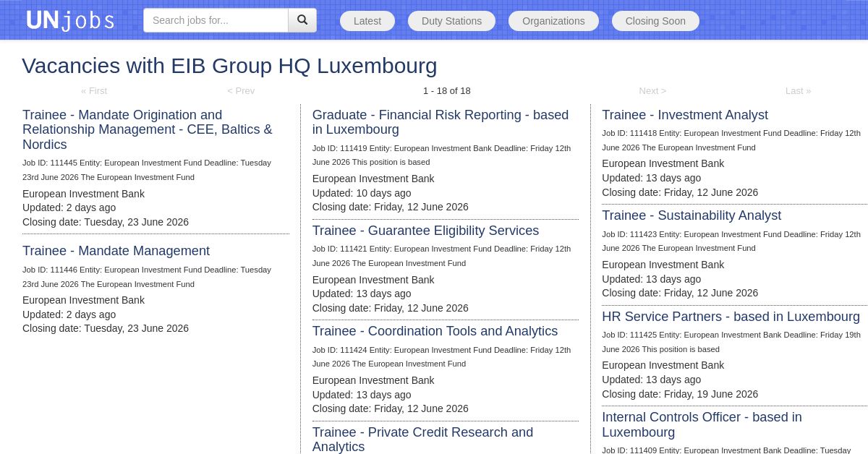Screen dimensions: 868x454
Task: Open the Organizations menu item
Action: coord(553,21)
